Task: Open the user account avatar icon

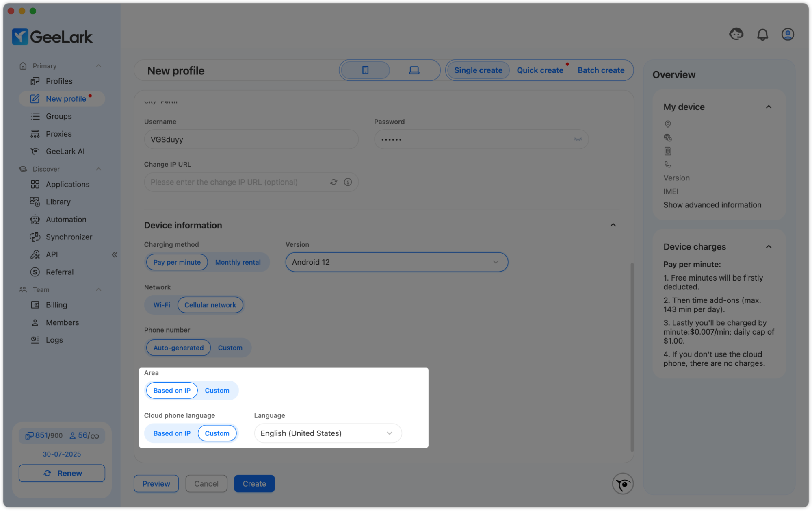Action: (788, 35)
